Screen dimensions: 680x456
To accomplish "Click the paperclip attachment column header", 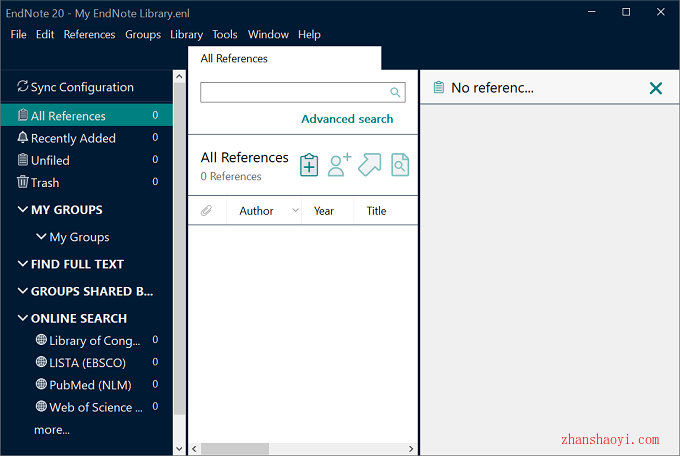I will 207,211.
